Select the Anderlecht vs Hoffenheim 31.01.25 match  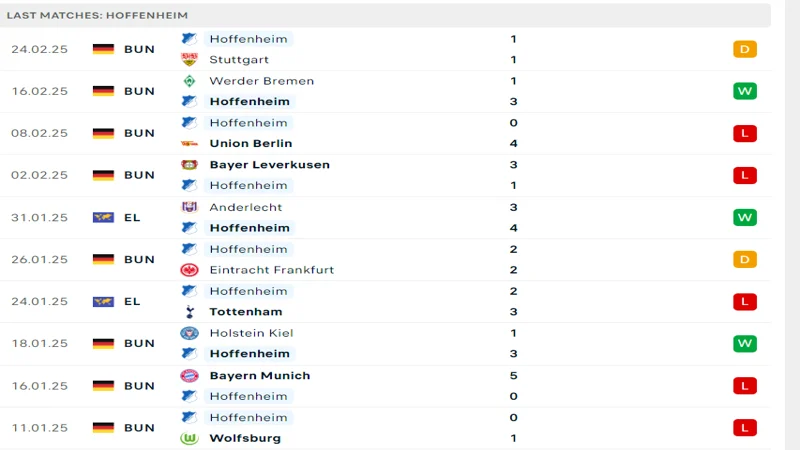point(385,217)
